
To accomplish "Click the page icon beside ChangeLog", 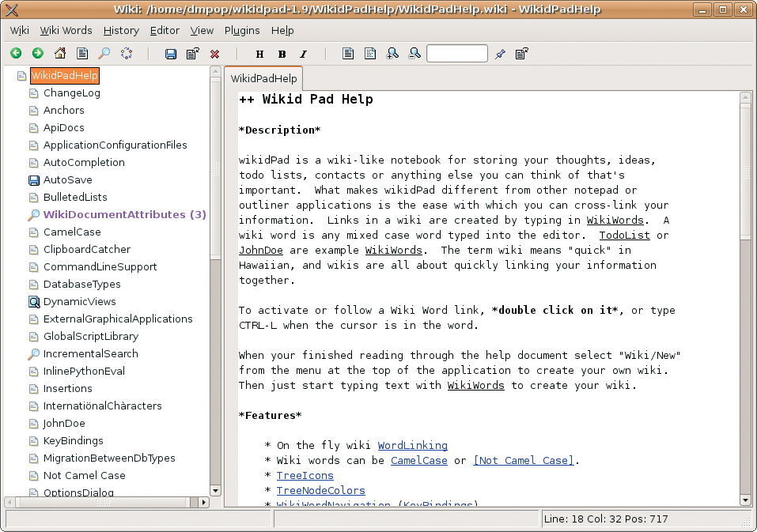I will tap(34, 93).
